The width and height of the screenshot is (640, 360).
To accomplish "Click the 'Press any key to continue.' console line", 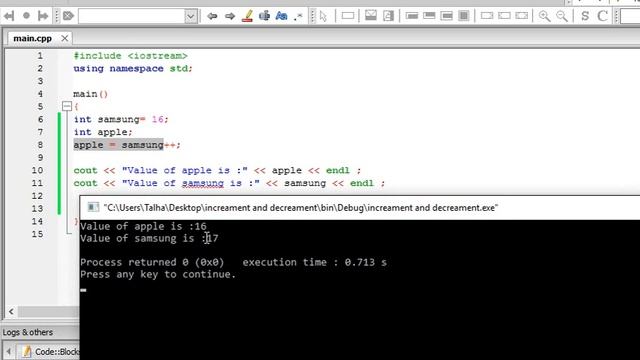I will point(158,274).
